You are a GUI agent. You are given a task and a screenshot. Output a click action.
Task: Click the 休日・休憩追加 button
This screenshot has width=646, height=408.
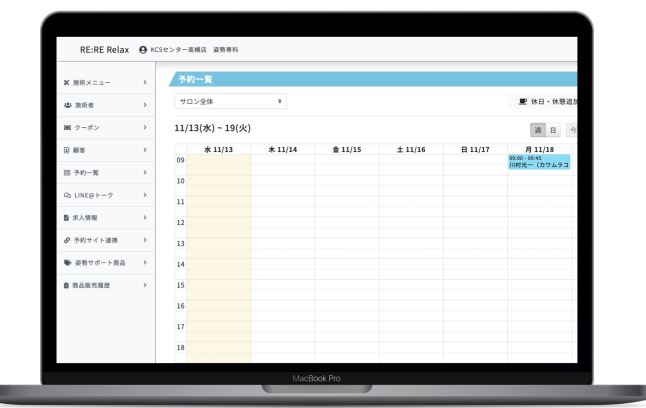(546, 102)
